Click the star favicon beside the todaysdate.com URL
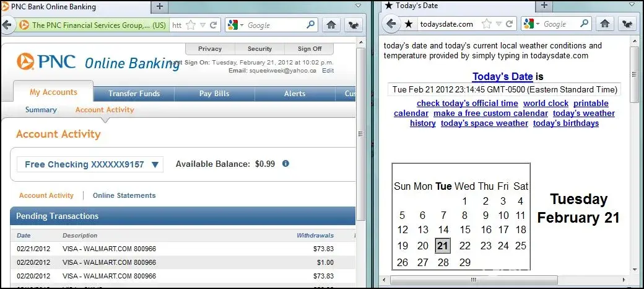 point(408,24)
